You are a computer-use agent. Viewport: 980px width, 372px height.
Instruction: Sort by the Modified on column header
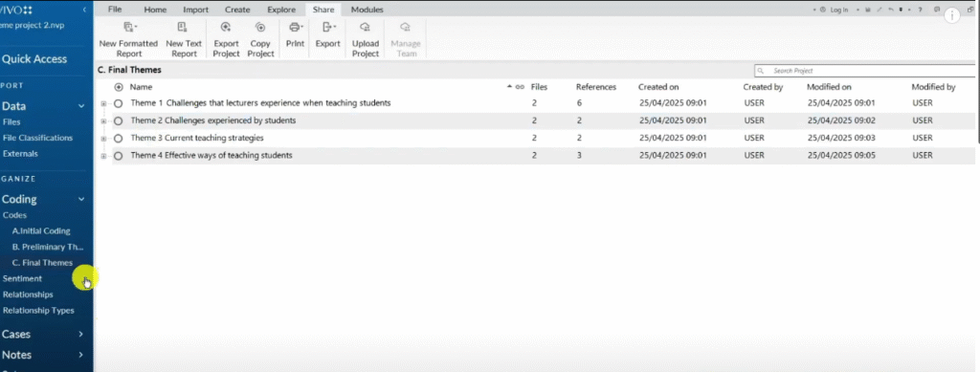tap(829, 87)
